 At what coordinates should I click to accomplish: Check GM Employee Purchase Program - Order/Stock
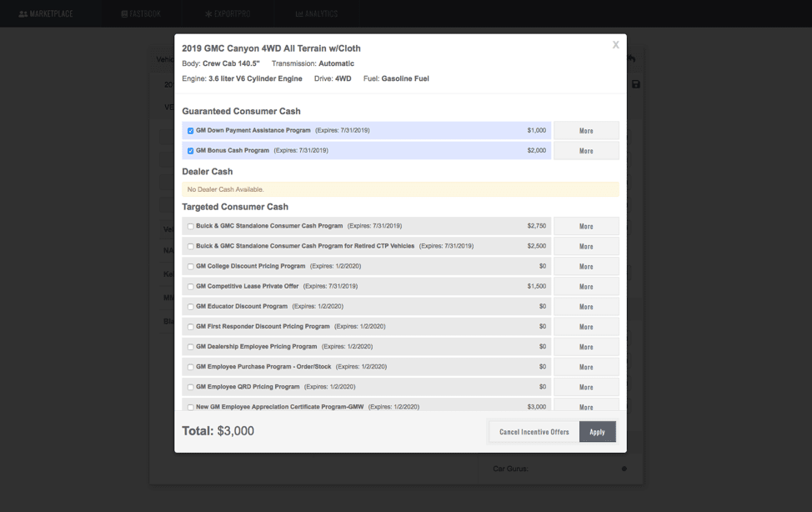pyautogui.click(x=191, y=367)
